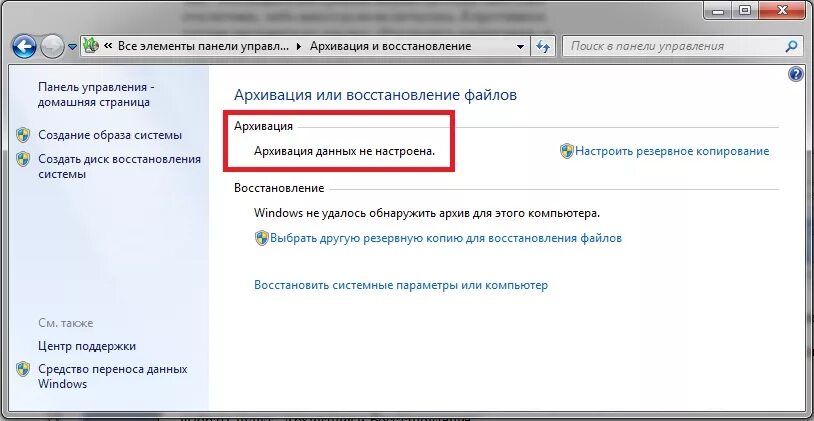Click 'Настроить резервное копирование' link
Viewport: 814px width, 421px height.
pos(672,151)
